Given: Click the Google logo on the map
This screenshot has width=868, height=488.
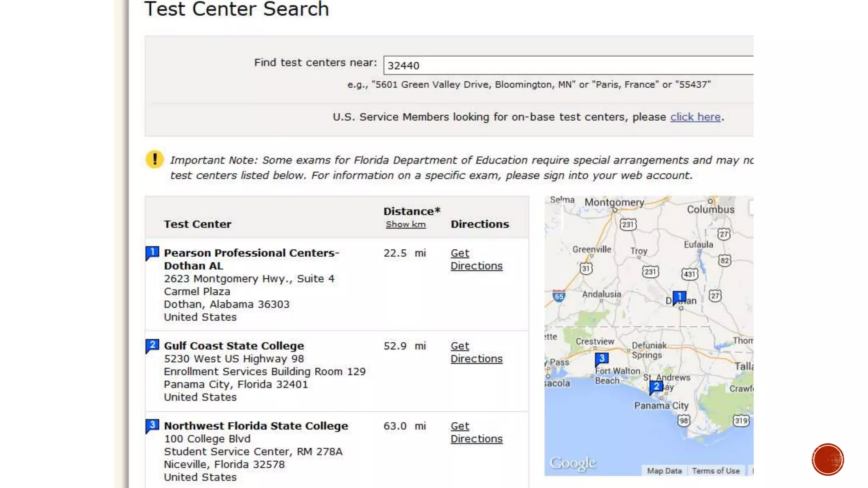Looking at the screenshot, I should point(573,463).
